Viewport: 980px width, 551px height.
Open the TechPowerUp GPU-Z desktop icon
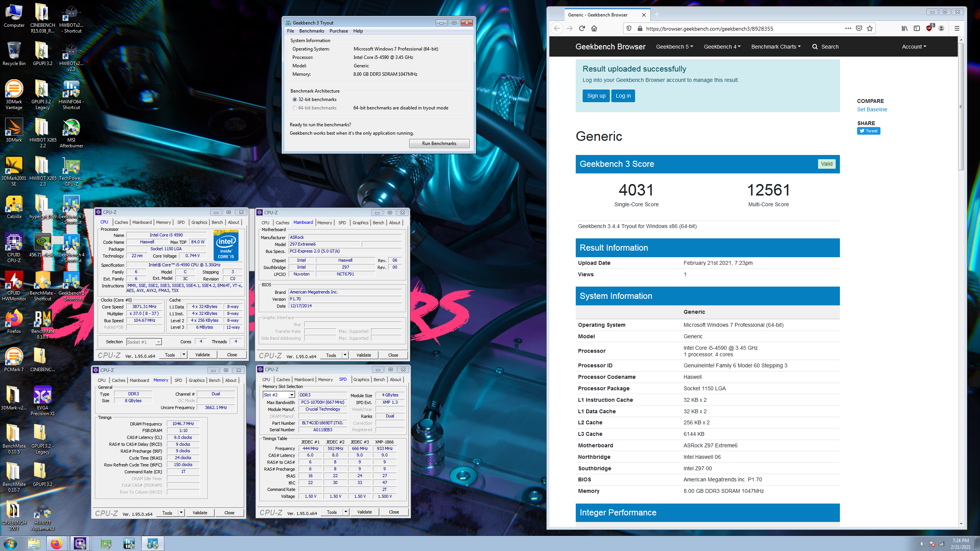[71, 171]
